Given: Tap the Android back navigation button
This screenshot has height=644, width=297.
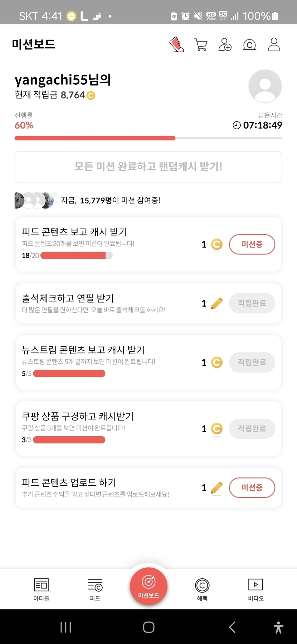Looking at the screenshot, I should pyautogui.click(x=232, y=627).
